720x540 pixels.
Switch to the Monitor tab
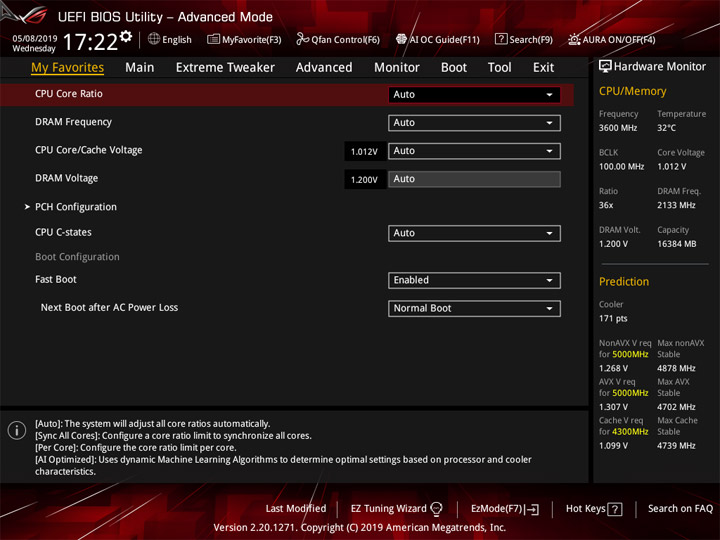point(397,68)
